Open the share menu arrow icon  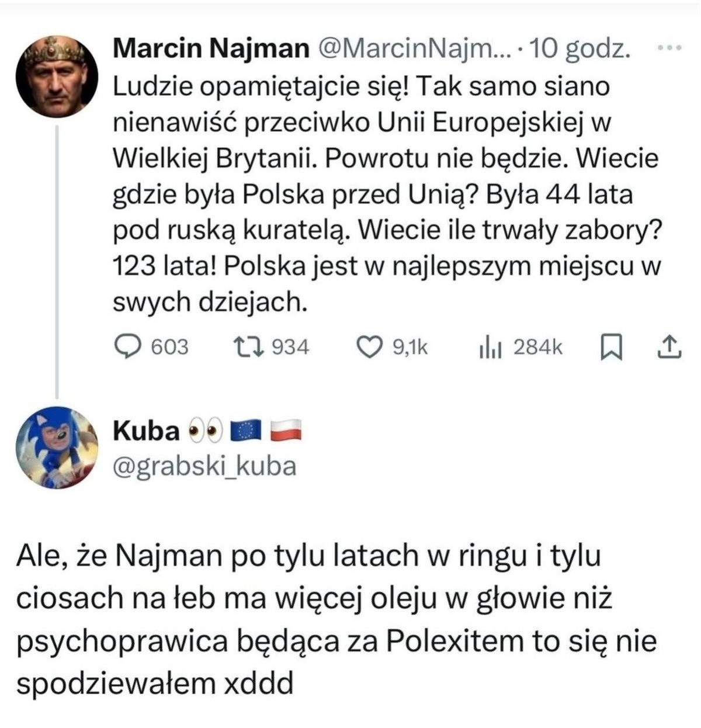(669, 347)
